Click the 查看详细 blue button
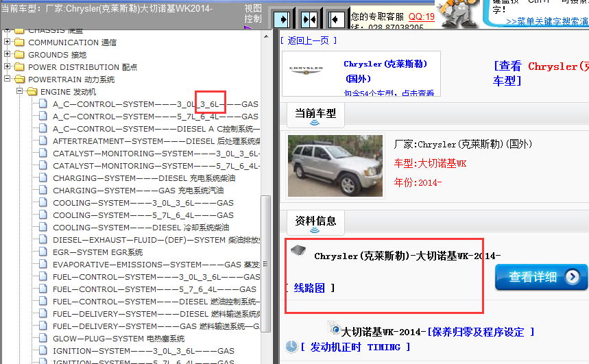The width and height of the screenshot is (589, 364). [x=541, y=277]
